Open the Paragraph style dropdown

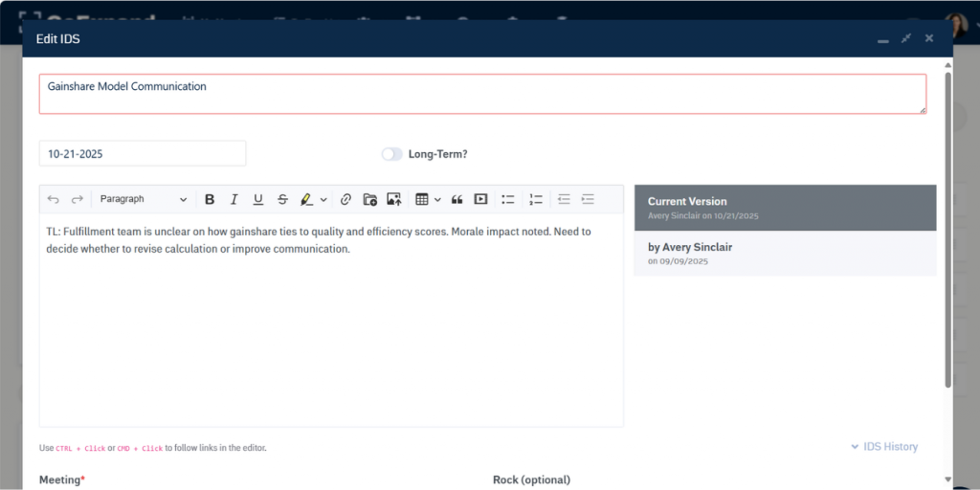tap(144, 199)
